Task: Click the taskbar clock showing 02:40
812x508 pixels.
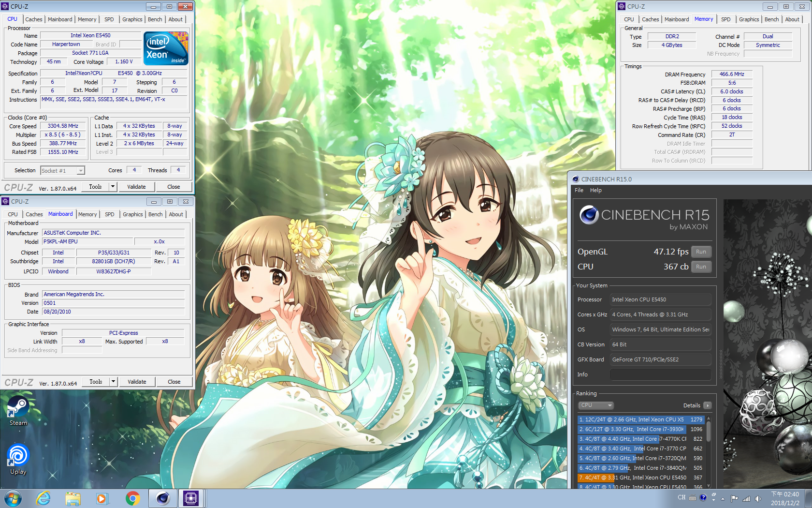Action: pos(785,498)
